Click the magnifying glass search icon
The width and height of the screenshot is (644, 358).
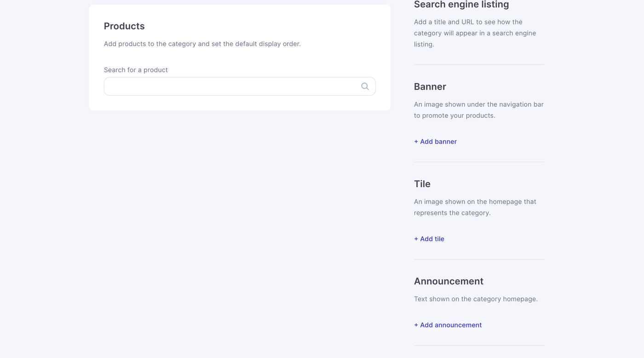coord(365,87)
